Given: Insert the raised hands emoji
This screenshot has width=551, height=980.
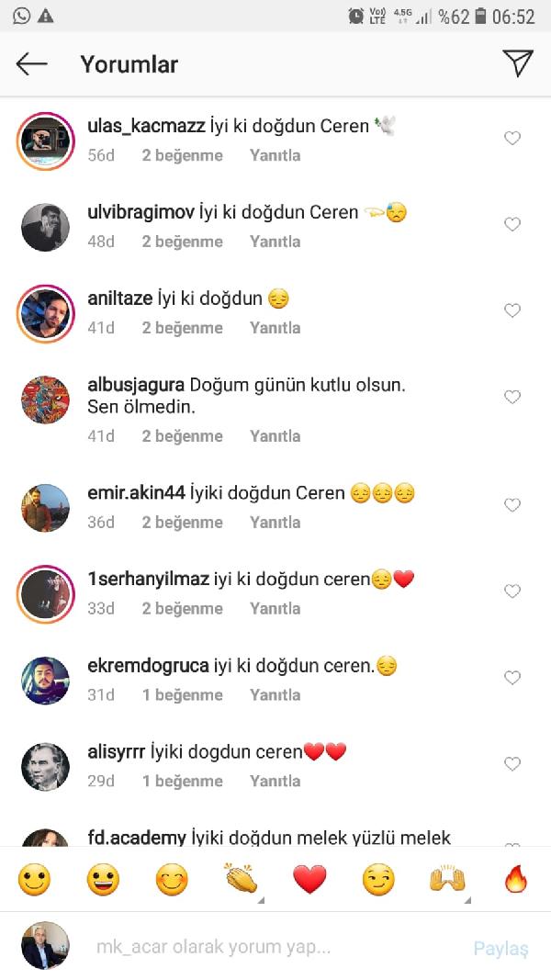Looking at the screenshot, I should tap(447, 880).
